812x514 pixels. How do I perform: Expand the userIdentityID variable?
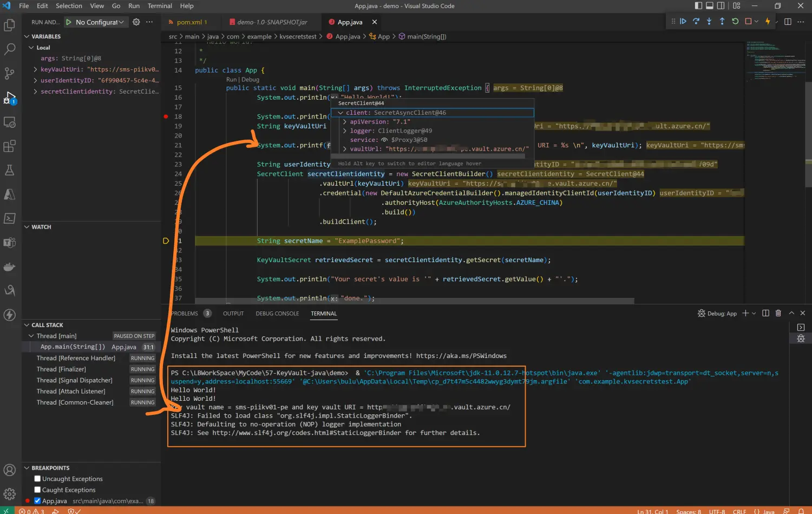point(35,80)
